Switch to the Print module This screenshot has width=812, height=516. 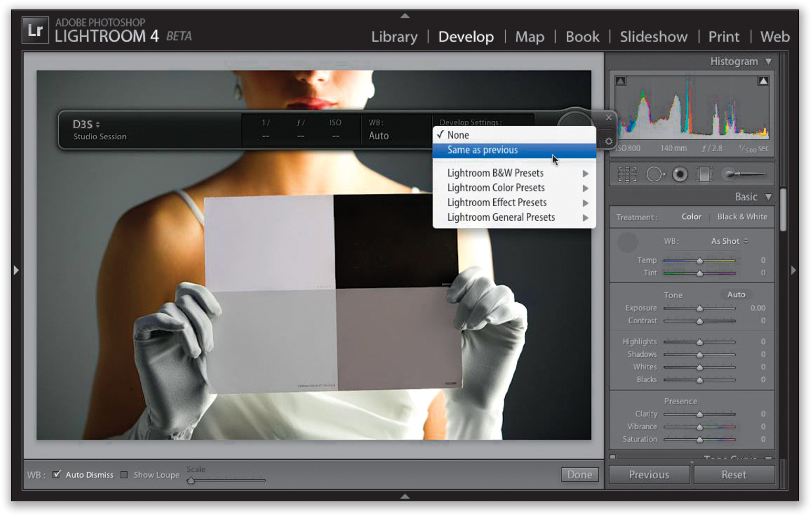coord(724,37)
